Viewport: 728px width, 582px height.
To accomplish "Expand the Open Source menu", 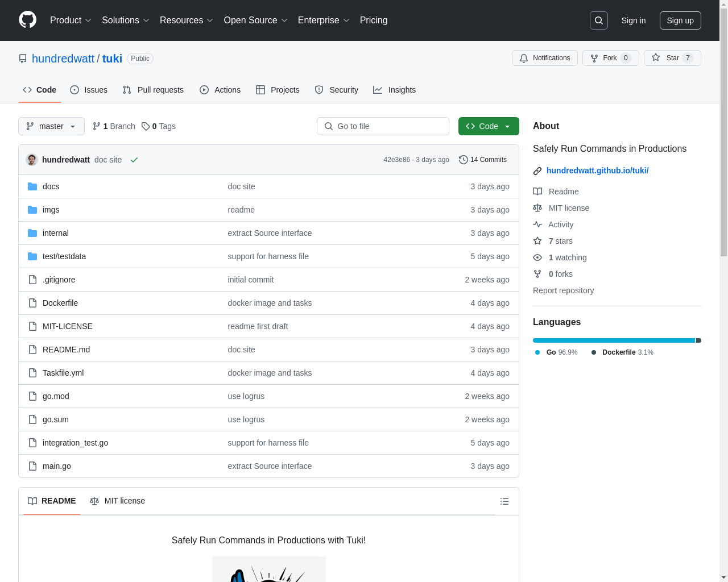I will [x=256, y=20].
